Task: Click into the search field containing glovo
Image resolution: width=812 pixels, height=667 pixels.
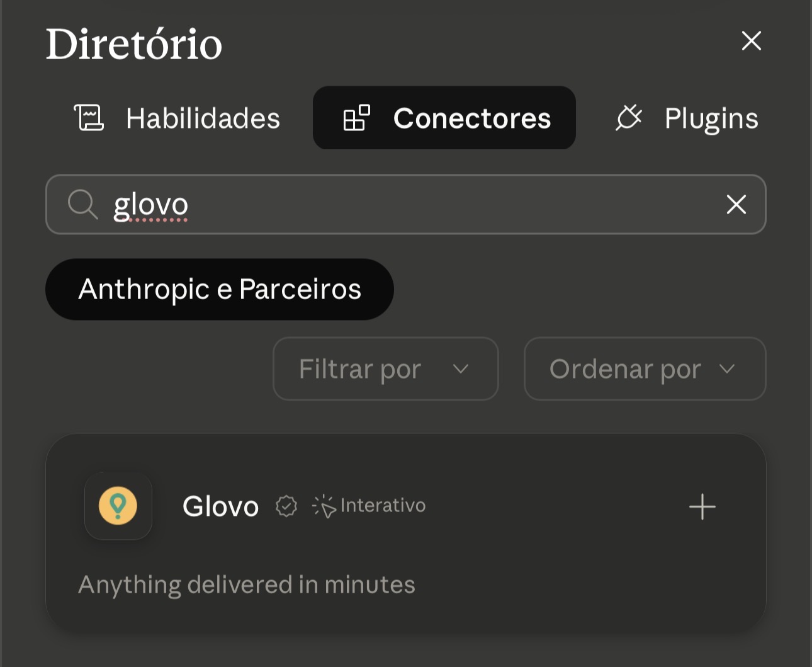Action: click(406, 205)
